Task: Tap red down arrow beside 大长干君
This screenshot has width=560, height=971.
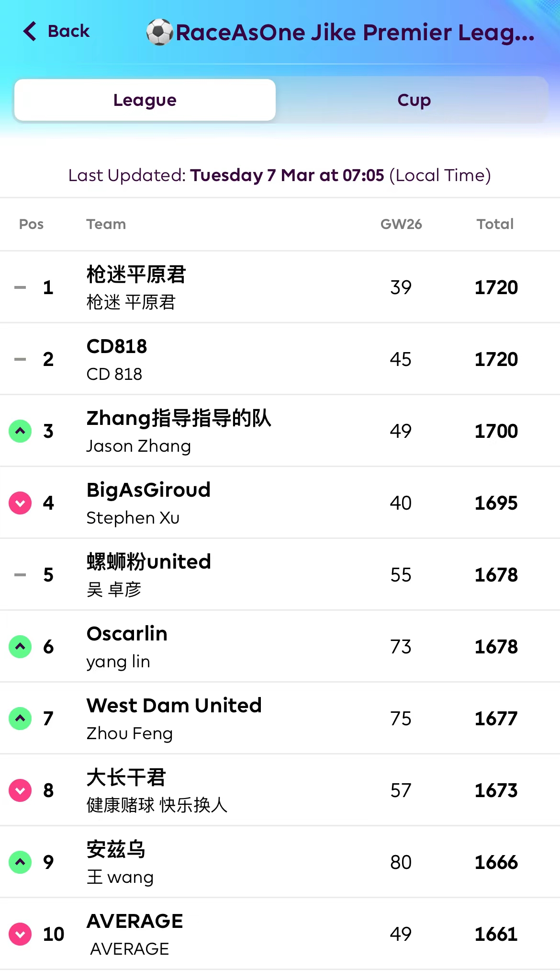Action: (20, 790)
